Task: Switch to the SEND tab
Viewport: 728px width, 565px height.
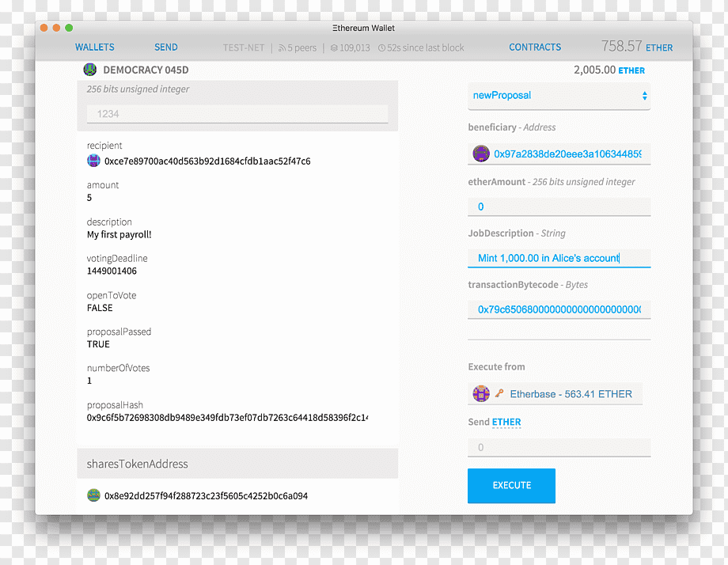Action: (x=165, y=47)
